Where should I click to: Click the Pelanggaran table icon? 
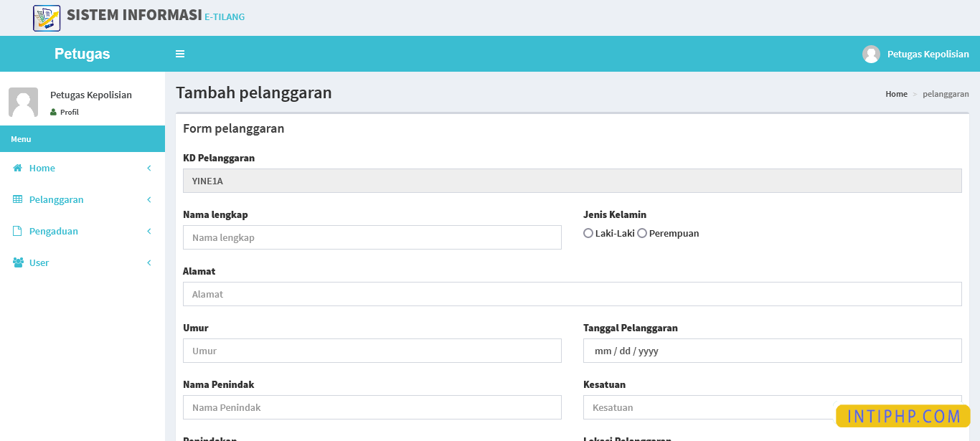point(18,199)
